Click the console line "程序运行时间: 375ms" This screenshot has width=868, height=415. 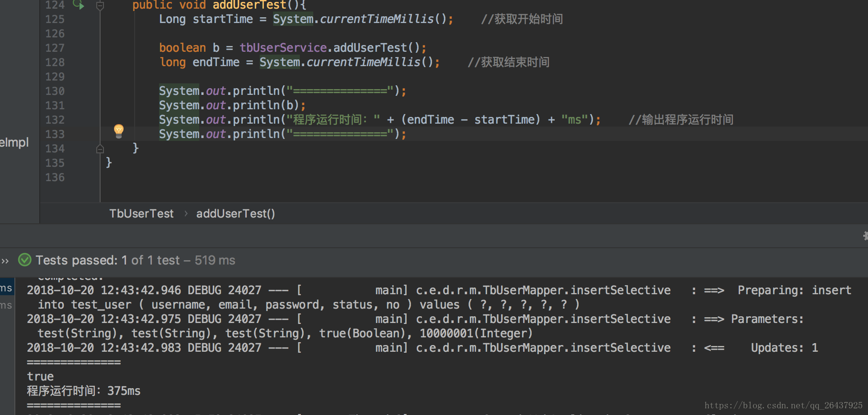pos(84,391)
